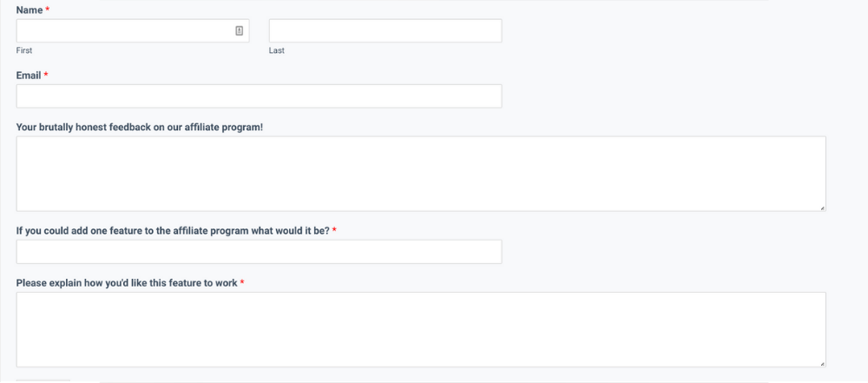Click the "Your brutally honest feedback" label
Viewport: 868px width, 383px height.
coord(139,127)
